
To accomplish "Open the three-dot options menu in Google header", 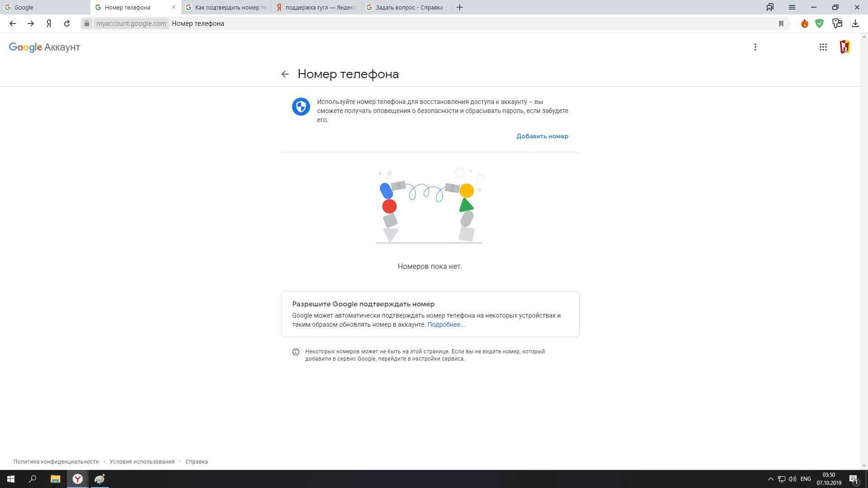I will pyautogui.click(x=755, y=47).
